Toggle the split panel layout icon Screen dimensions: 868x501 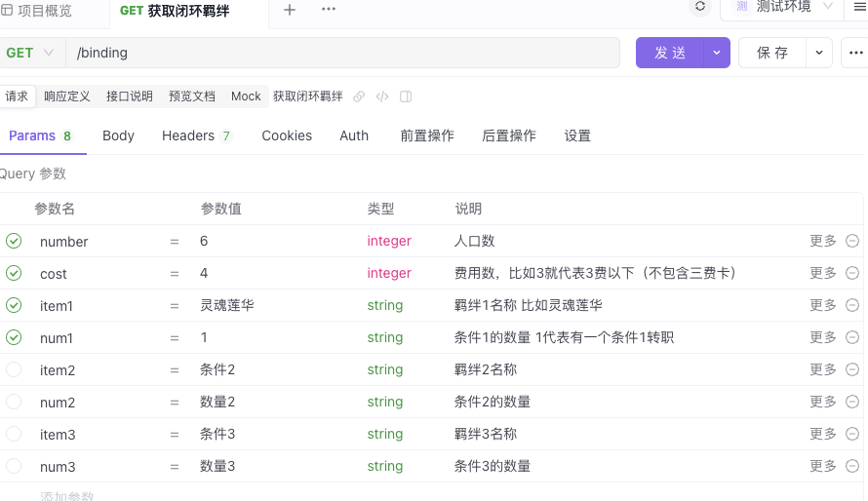coord(406,96)
